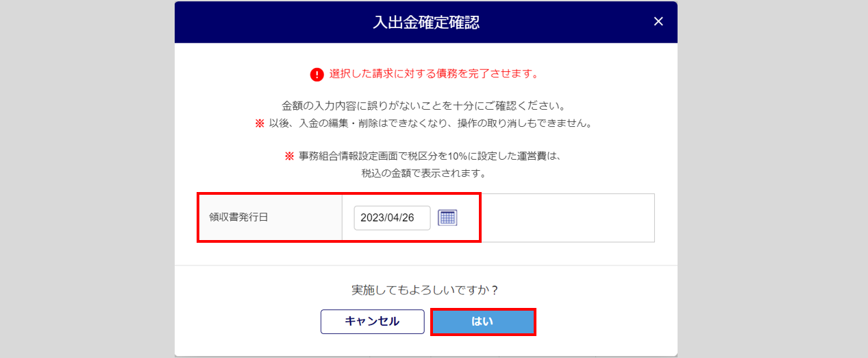Click the 領収書発行日 date field

pos(393,217)
